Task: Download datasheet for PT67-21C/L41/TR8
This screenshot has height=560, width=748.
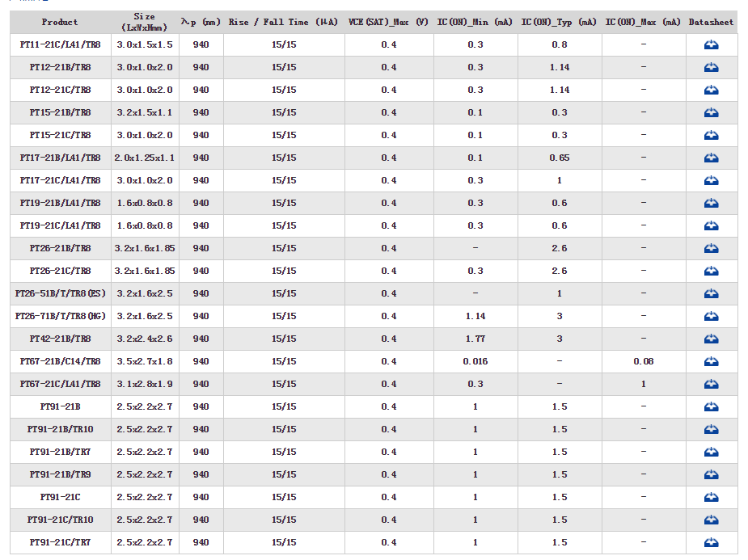Action: 711,384
